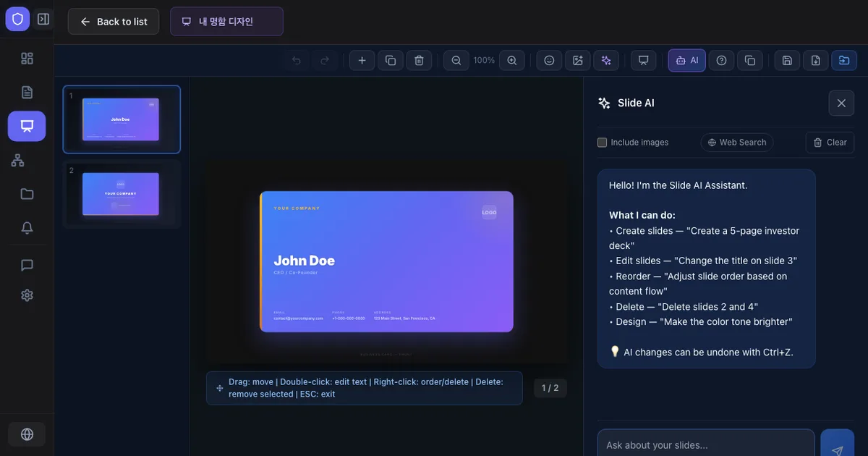Collapse the left sidebar panel
The image size is (868, 456).
(x=43, y=19)
